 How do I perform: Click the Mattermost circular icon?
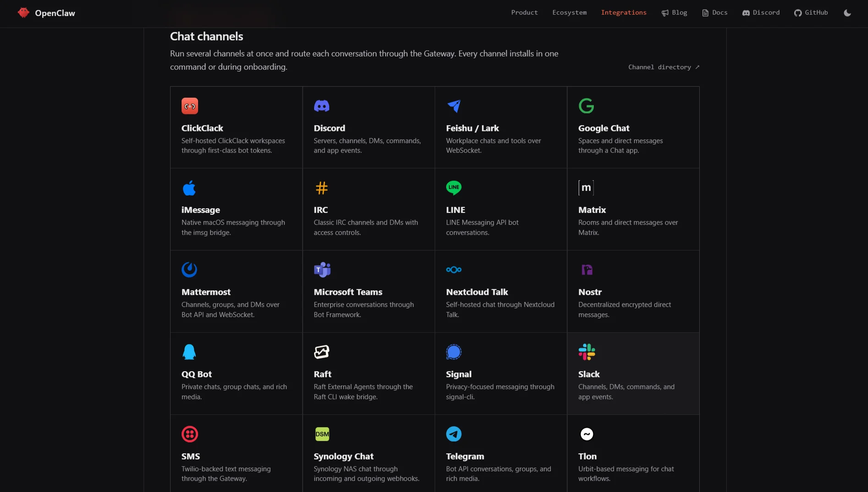(x=189, y=270)
